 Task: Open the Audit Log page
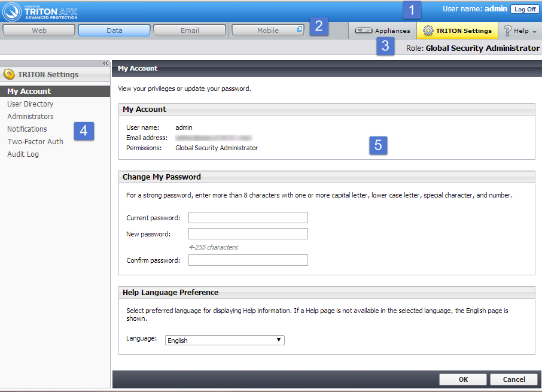pyautogui.click(x=23, y=154)
